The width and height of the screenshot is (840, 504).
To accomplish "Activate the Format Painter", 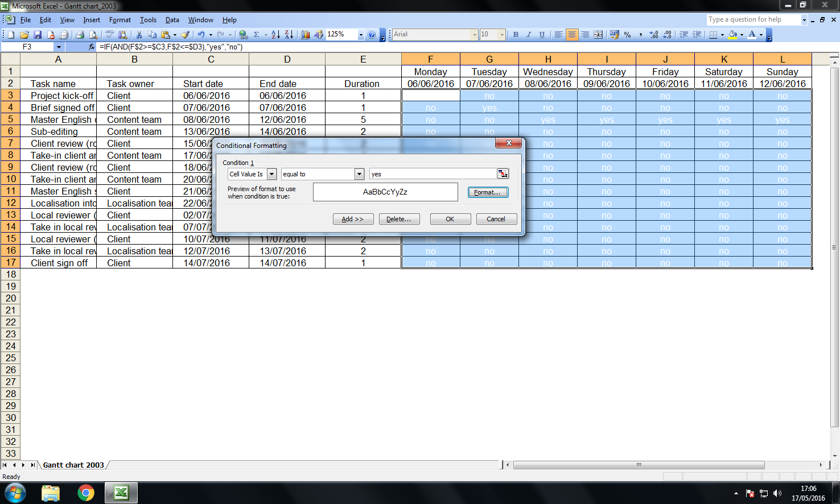I will (185, 34).
